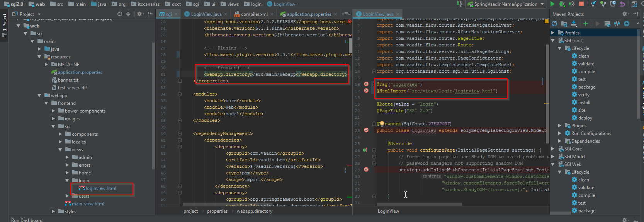Run with coverage icon in top toolbar

(x=572, y=4)
